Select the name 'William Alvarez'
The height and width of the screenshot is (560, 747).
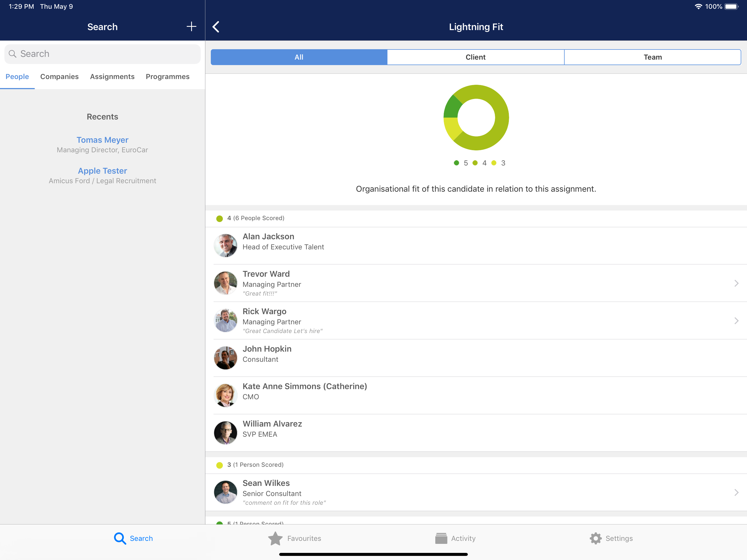272,424
